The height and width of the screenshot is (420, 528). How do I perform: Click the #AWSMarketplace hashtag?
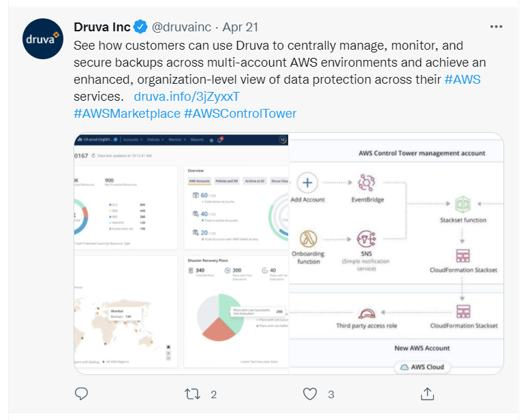click(127, 113)
